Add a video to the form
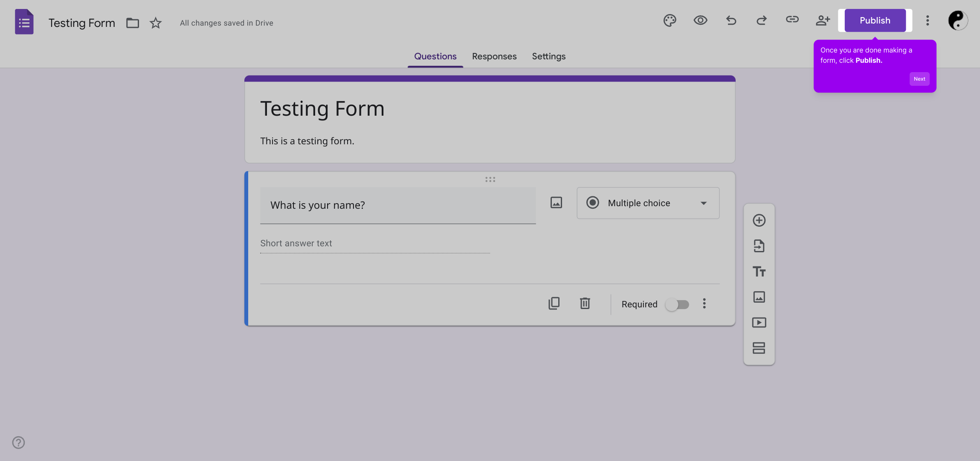This screenshot has width=980, height=461. pyautogui.click(x=759, y=323)
